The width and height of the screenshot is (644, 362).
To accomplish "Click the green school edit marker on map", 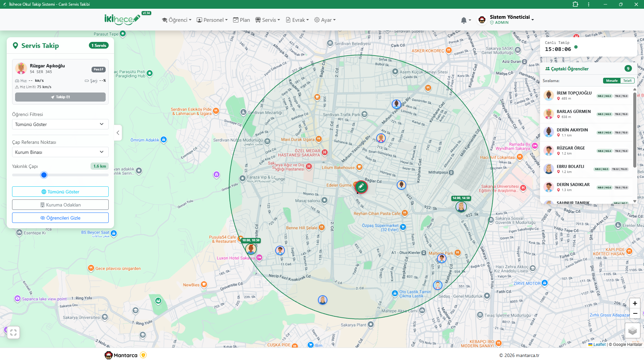I will pyautogui.click(x=361, y=187).
